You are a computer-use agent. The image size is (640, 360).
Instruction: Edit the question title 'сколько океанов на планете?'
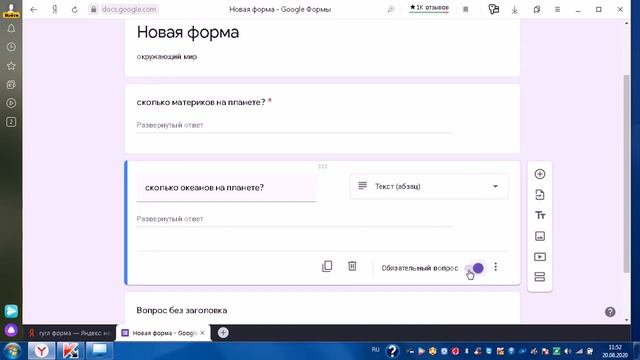(x=226, y=188)
